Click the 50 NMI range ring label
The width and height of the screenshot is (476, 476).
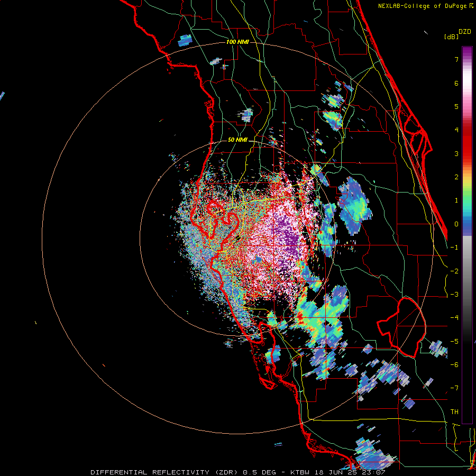[x=237, y=140]
